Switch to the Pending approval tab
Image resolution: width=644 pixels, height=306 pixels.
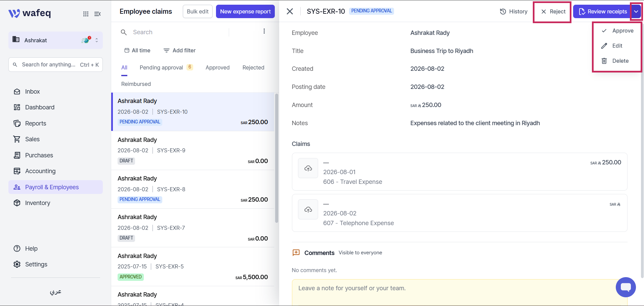(166, 67)
